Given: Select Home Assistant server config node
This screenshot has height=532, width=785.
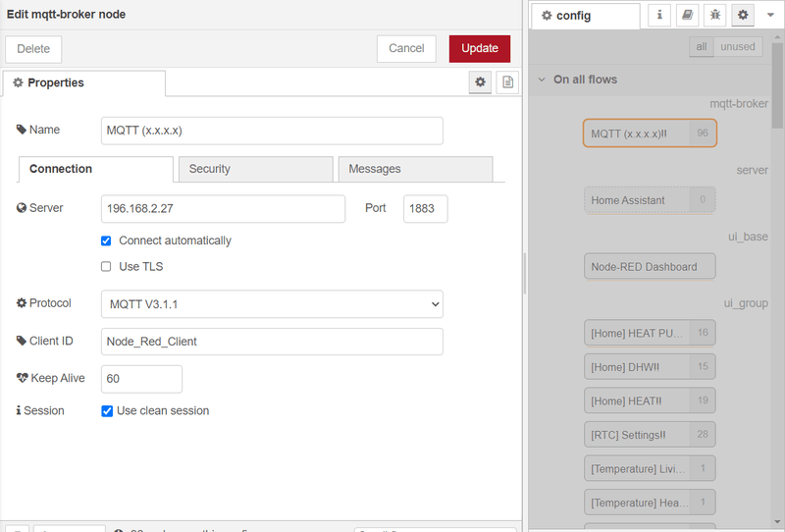Looking at the screenshot, I should (650, 200).
